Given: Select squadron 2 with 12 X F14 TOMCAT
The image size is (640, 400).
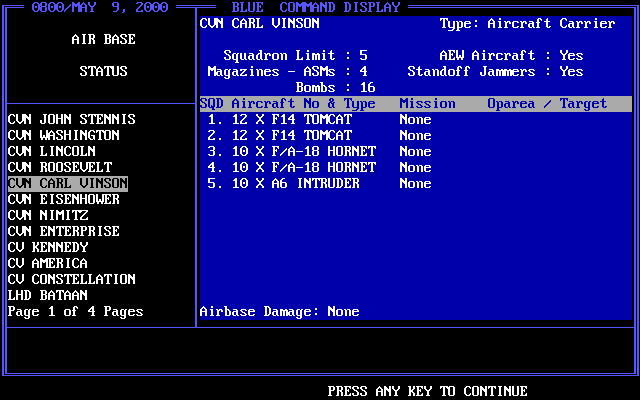Looking at the screenshot, I should pos(280,135).
